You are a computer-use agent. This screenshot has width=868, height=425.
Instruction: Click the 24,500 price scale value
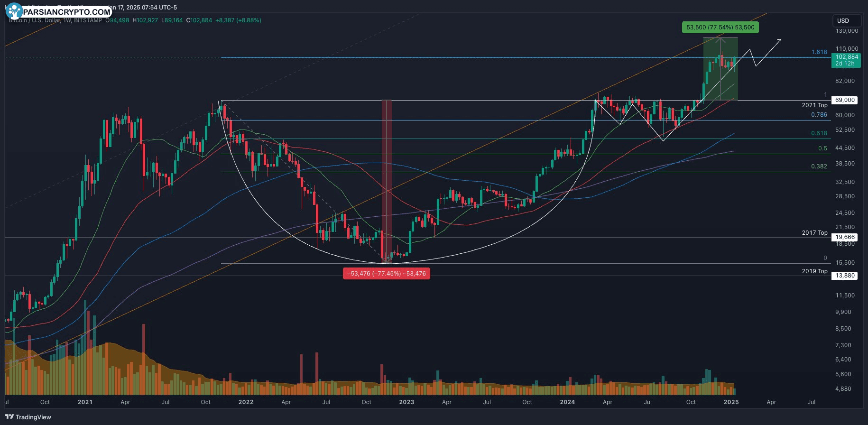(845, 213)
